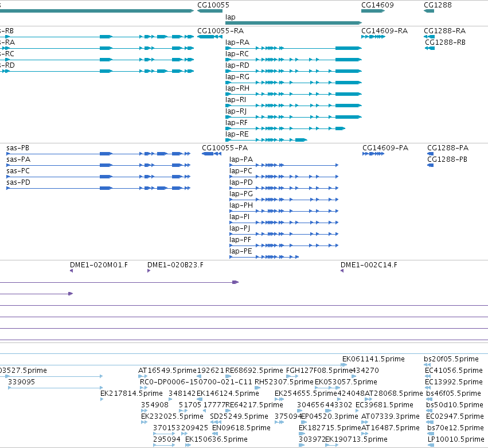Select the sas-PD protein label
Image resolution: width=488 pixels, height=448 pixels.
point(18,182)
